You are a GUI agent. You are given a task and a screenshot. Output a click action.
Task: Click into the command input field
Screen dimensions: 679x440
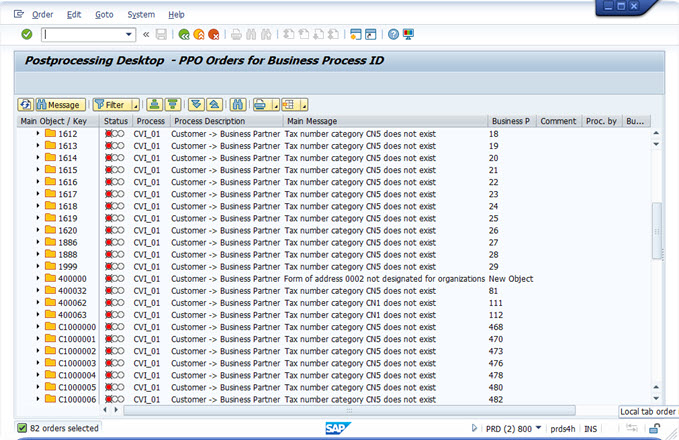tap(84, 35)
